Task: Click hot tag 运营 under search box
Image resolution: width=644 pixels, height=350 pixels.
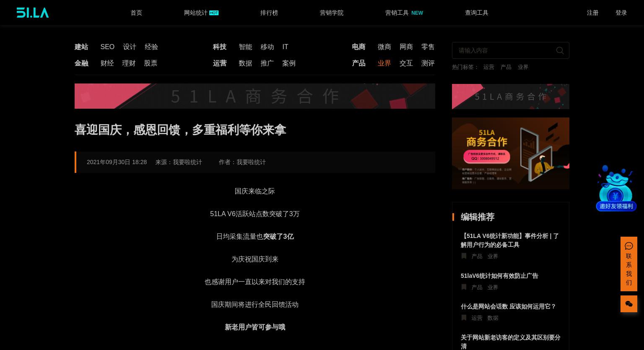Action: pos(488,67)
